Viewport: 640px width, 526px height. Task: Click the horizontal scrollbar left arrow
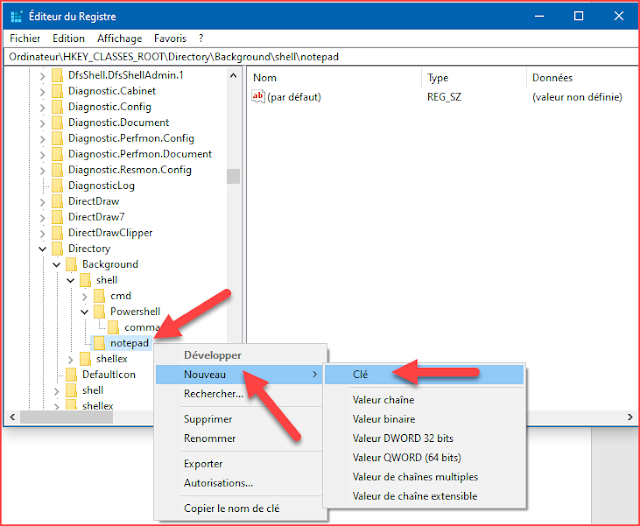pos(12,417)
